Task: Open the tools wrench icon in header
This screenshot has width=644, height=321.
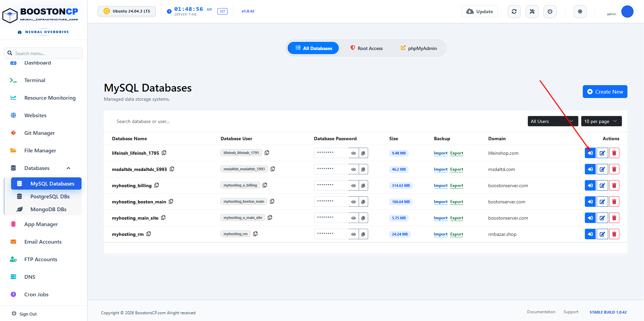Action: click(x=532, y=11)
